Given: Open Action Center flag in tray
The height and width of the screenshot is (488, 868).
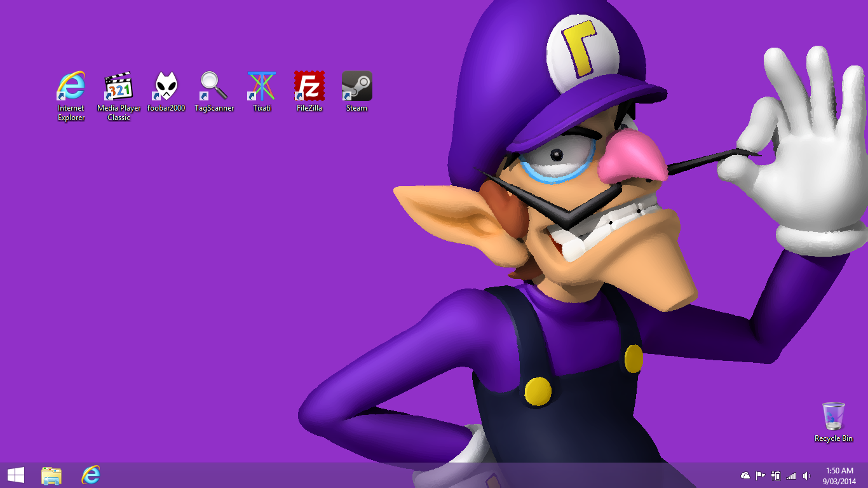Looking at the screenshot, I should click(761, 476).
